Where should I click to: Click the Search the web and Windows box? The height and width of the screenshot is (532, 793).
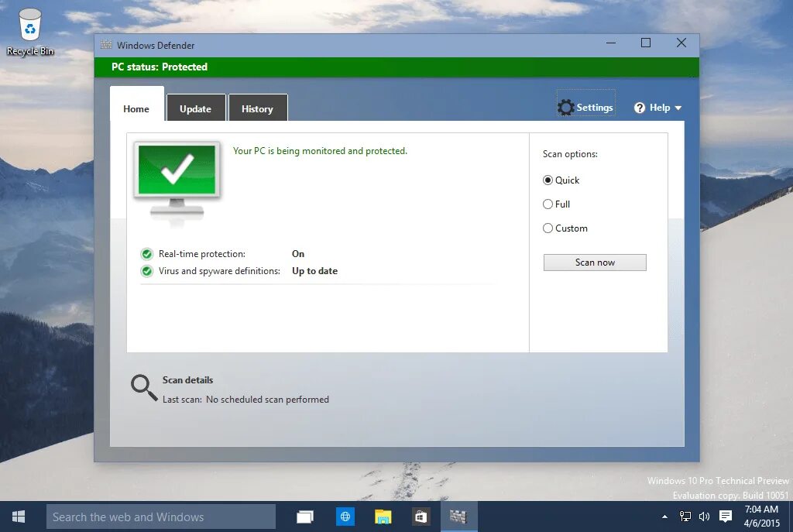[x=160, y=516]
